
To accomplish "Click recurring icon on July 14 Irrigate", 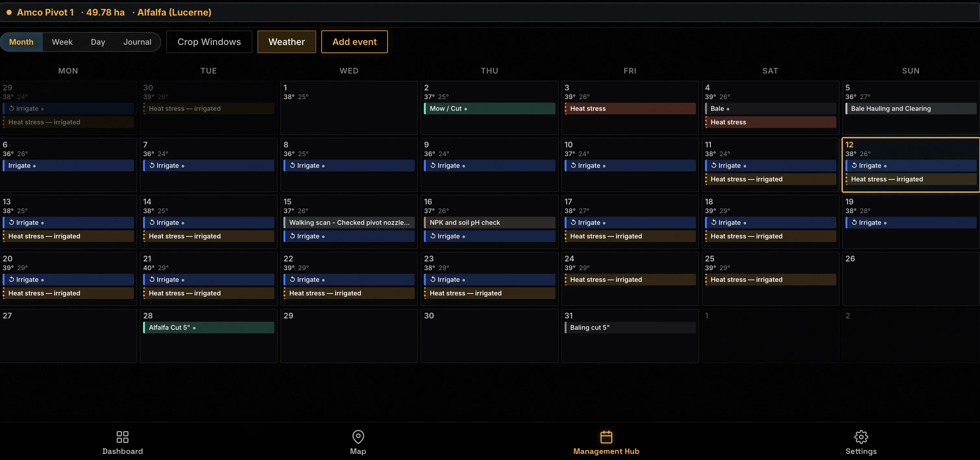I will (152, 223).
